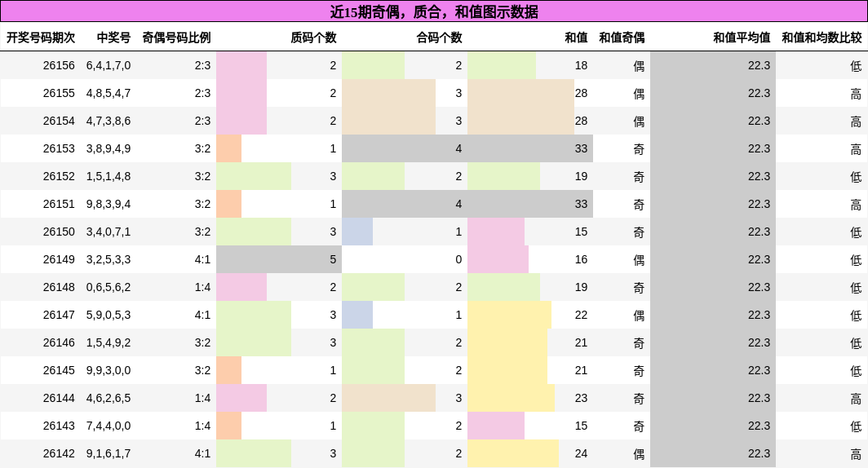The height and width of the screenshot is (468, 868).
Task: Select winning numbers 0,6,5,6,2
Action: click(x=108, y=286)
